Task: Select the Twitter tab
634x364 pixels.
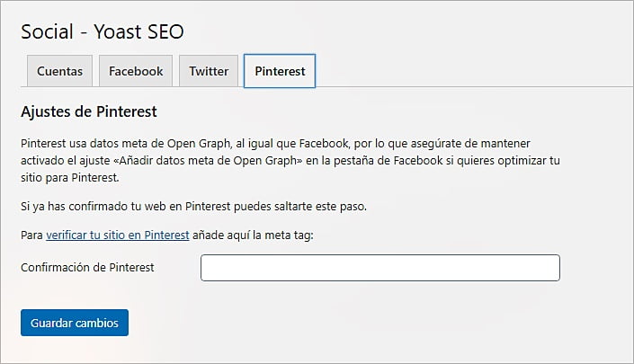Action: tap(209, 71)
